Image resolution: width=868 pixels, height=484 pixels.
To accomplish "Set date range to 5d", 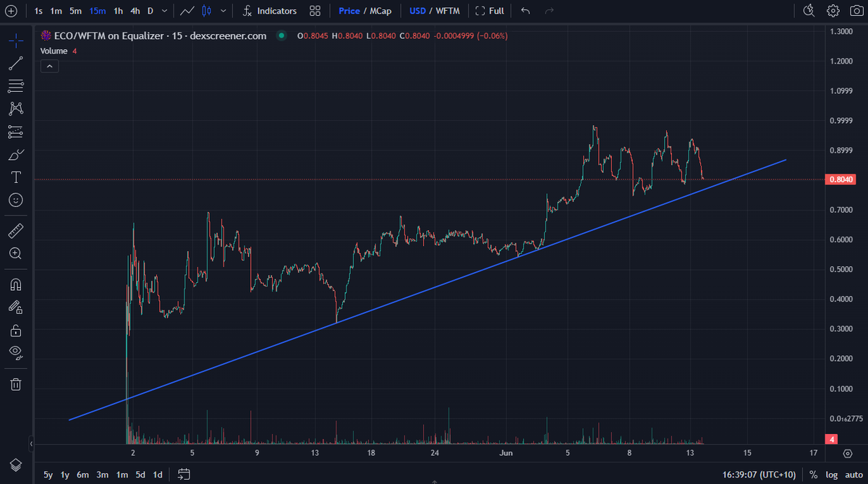I will (140, 475).
